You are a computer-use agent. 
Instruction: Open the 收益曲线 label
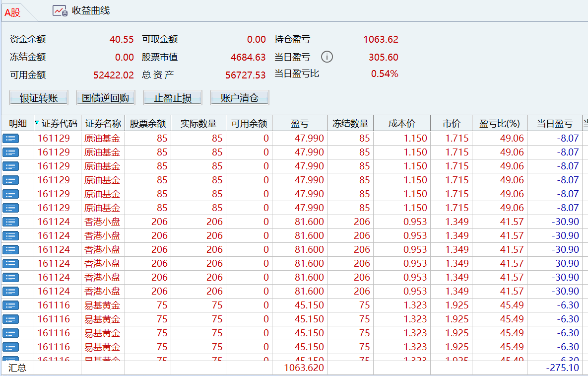coord(91,10)
